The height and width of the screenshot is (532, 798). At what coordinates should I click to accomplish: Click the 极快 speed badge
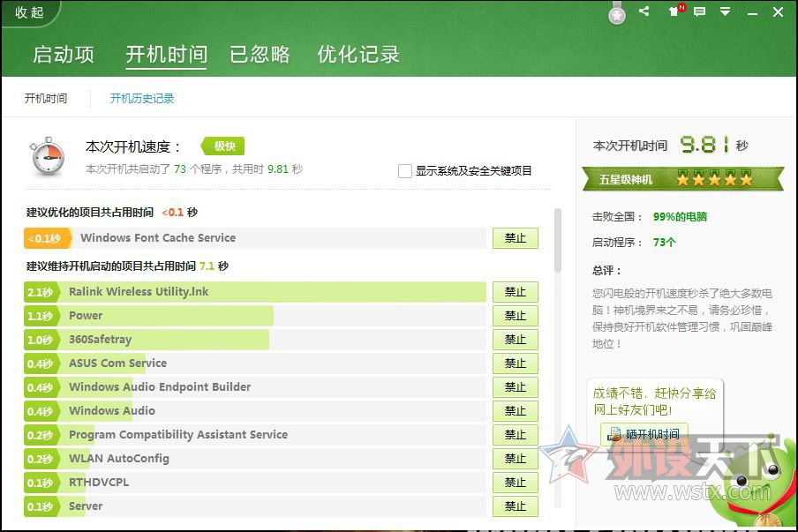point(223,146)
